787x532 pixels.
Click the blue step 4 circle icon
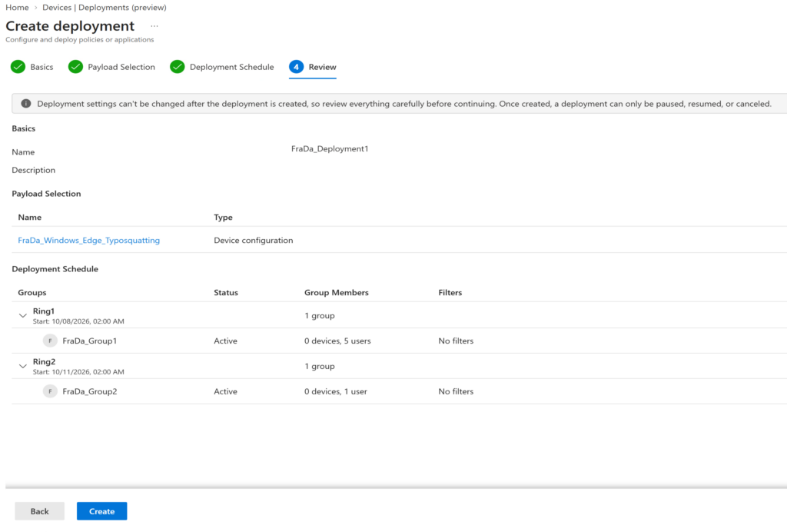296,67
